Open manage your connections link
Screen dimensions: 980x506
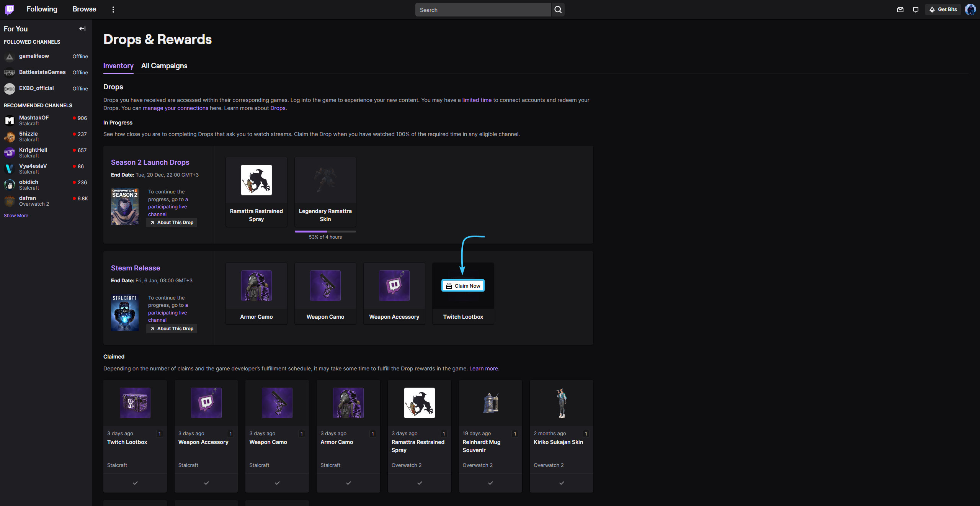(x=175, y=108)
